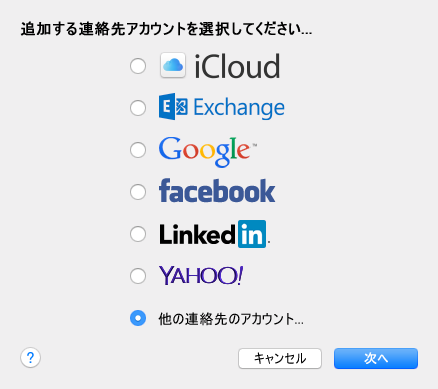The height and width of the screenshot is (389, 438).
Task: Click the Google logo
Action: point(208,151)
